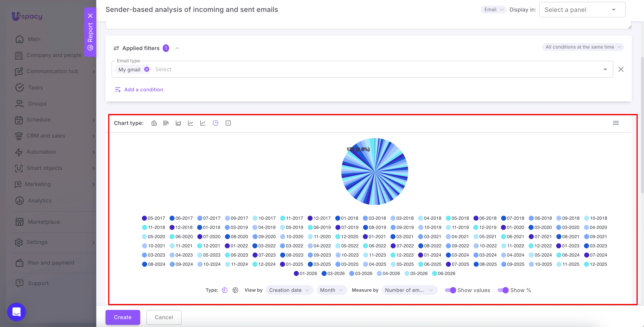Expand the Email type dropdown arrow
The width and height of the screenshot is (644, 327).
coord(605,69)
